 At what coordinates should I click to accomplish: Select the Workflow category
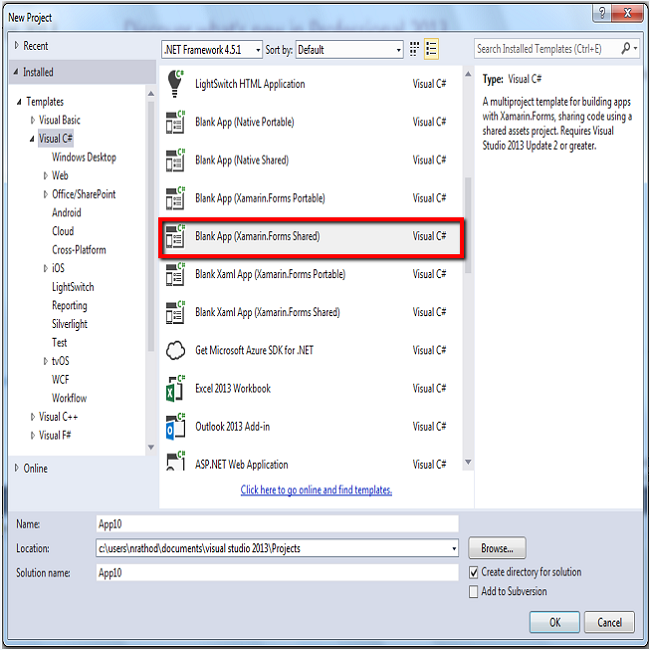[69, 398]
